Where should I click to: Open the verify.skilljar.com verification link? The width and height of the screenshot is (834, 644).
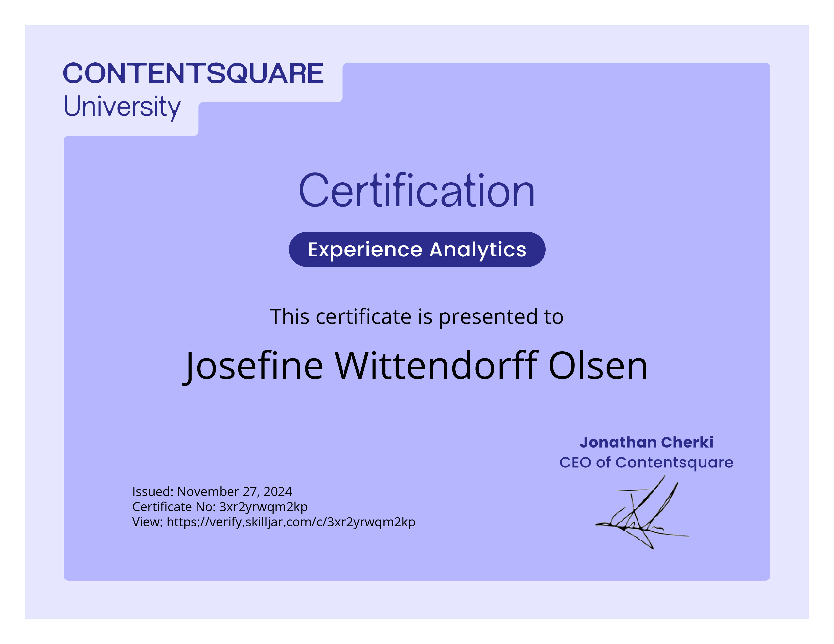[x=291, y=522]
